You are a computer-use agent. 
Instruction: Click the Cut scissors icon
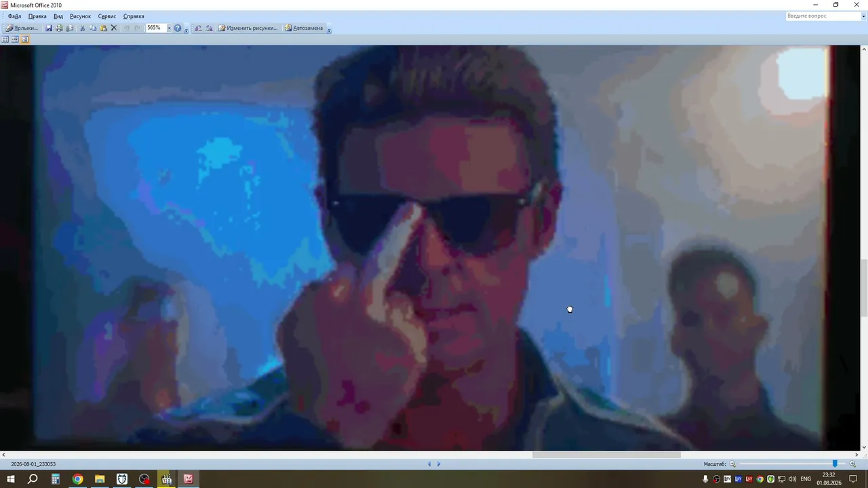[83, 28]
